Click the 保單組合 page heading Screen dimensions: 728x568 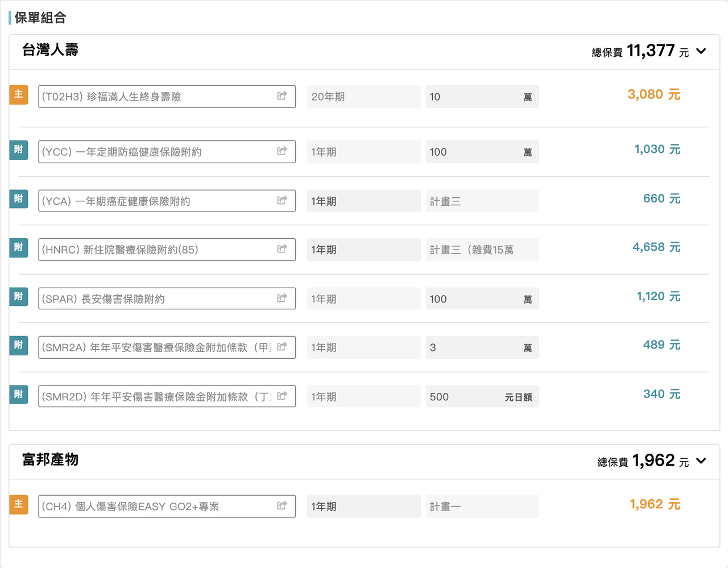pyautogui.click(x=40, y=18)
